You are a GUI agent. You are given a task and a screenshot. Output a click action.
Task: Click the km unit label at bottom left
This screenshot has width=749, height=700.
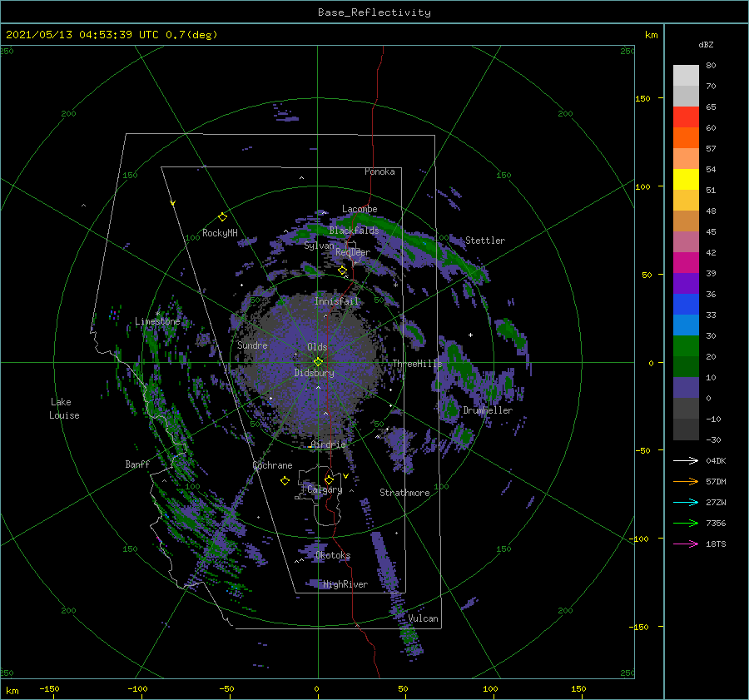(12, 691)
